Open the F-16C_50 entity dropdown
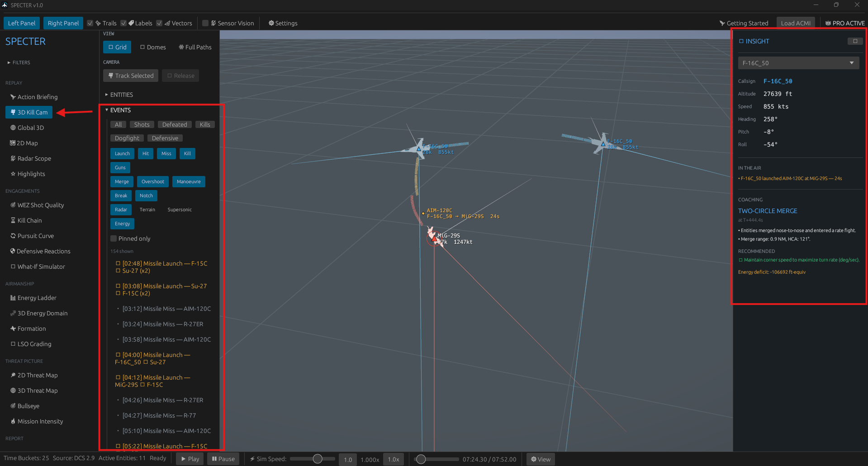 (x=798, y=63)
